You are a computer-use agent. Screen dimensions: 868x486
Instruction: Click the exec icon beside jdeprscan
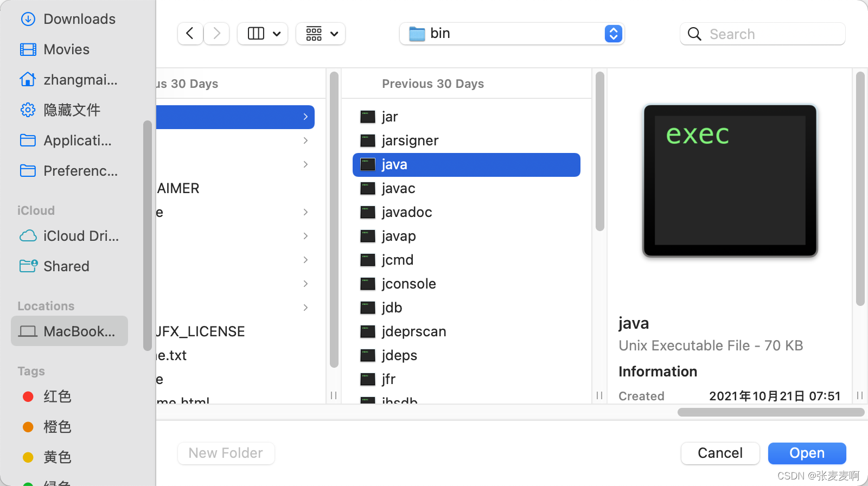click(x=368, y=331)
